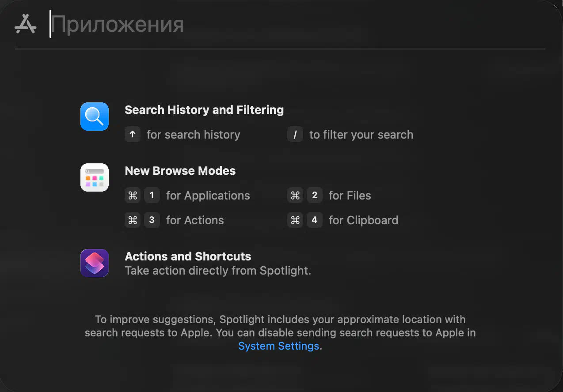Click the purple Shortcuts app icon

coord(95,263)
